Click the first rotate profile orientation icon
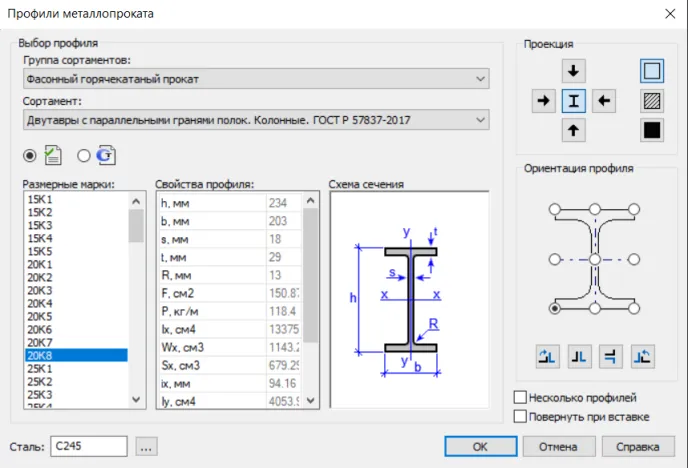688x468 pixels. tap(548, 355)
